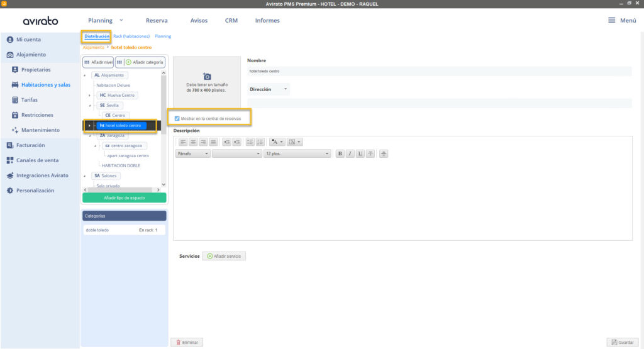
Task: Switch to Distribución tab
Action: (96, 36)
